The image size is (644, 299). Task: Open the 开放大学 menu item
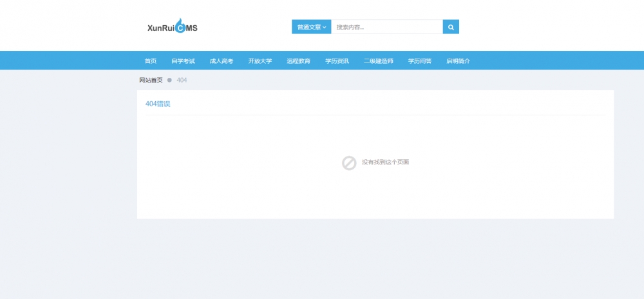click(x=260, y=61)
